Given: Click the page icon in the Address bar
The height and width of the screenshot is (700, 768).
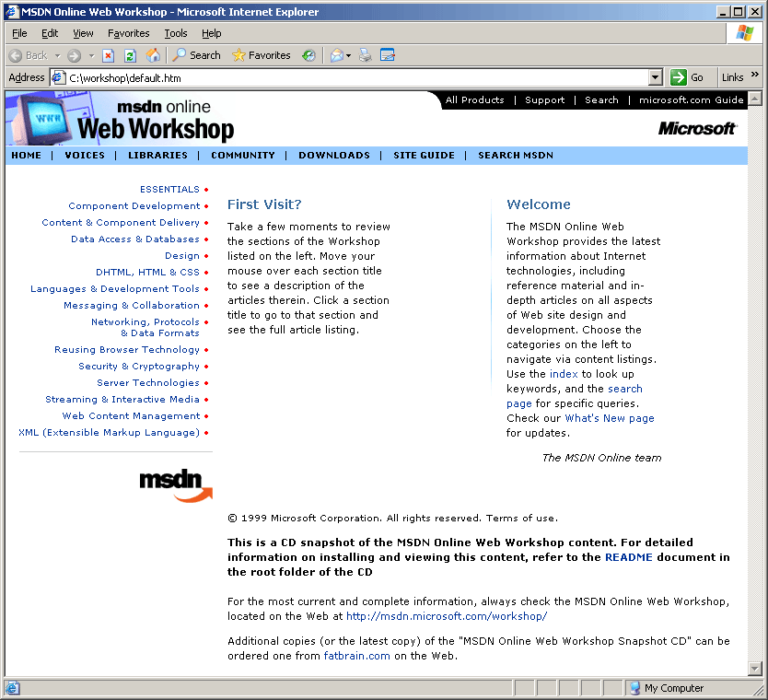Looking at the screenshot, I should pyautogui.click(x=59, y=77).
